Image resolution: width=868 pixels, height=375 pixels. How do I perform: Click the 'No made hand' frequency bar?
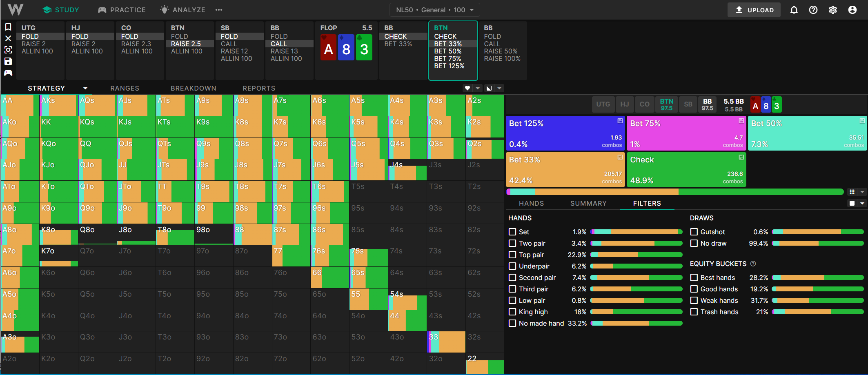click(637, 323)
